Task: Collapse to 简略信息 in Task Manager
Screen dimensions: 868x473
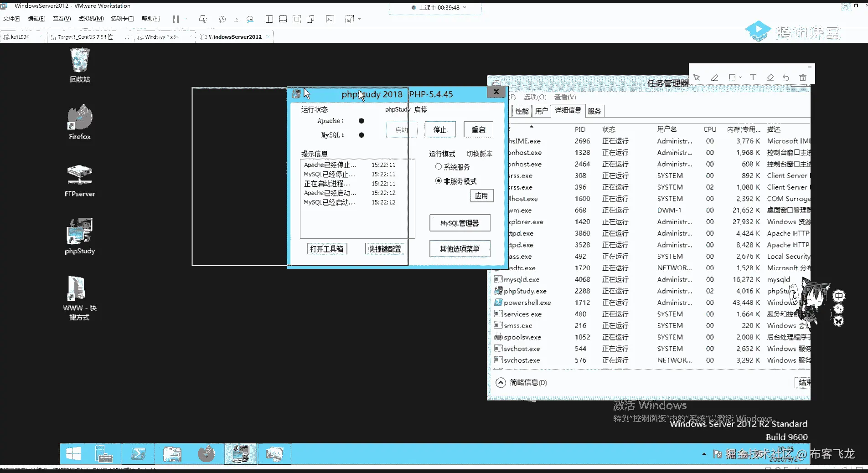Action: (x=521, y=382)
